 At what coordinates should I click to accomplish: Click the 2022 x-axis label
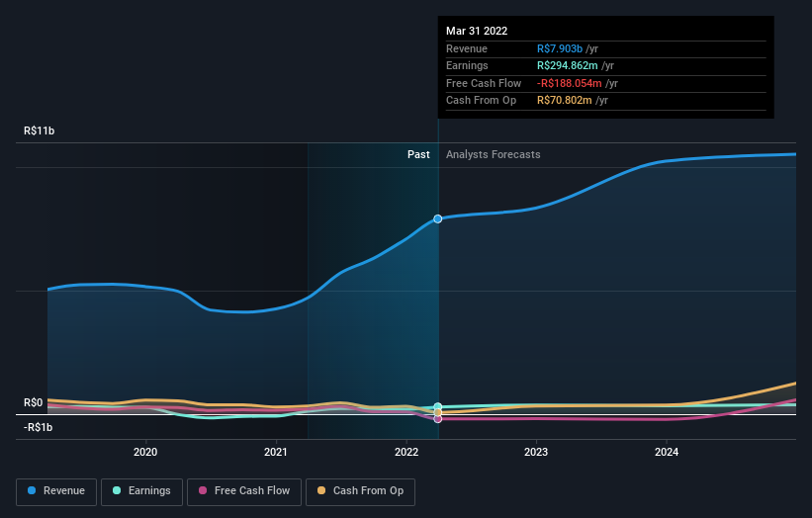tap(406, 452)
